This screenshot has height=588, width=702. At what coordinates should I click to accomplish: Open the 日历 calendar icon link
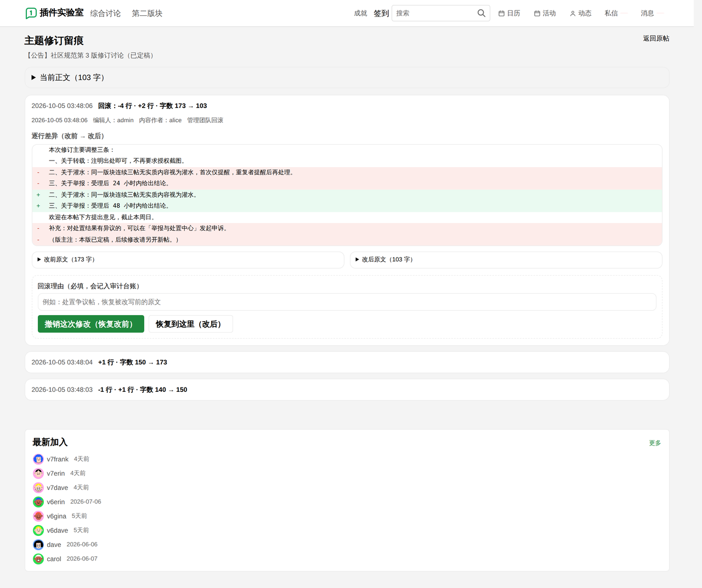[509, 13]
